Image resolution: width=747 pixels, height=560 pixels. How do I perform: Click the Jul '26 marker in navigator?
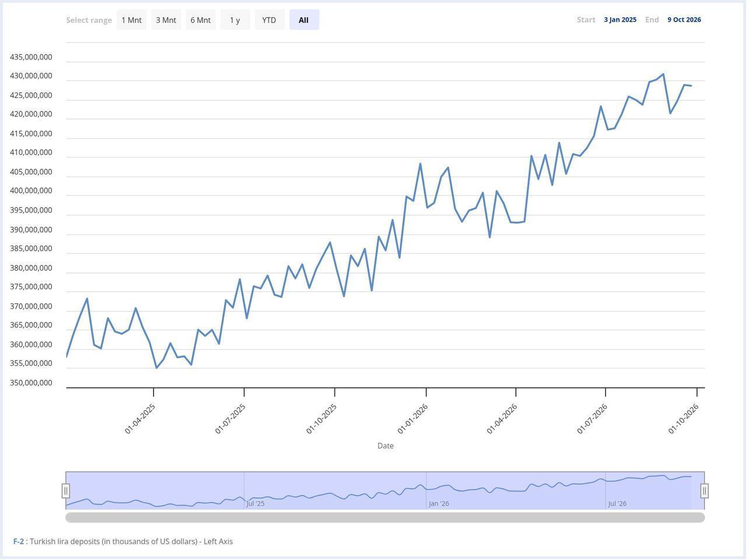click(617, 503)
